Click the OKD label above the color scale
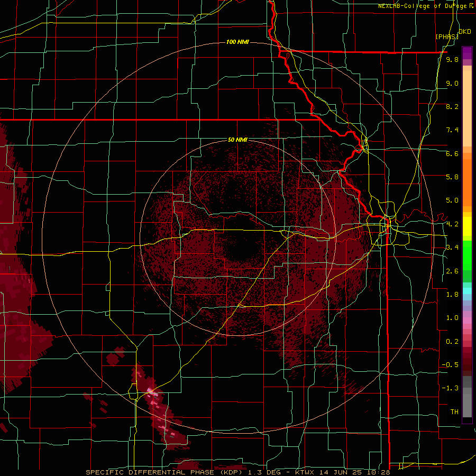The image size is (476, 476). coord(465,32)
